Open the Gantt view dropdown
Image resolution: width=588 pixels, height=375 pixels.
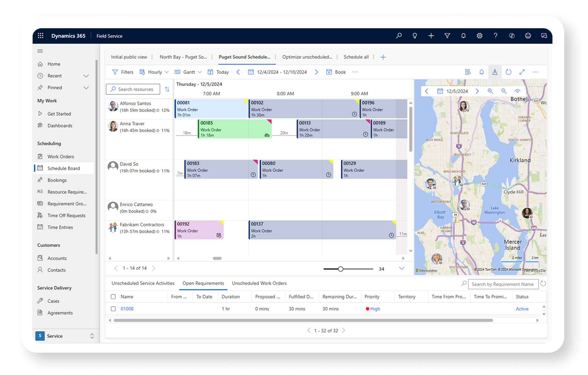tap(188, 72)
